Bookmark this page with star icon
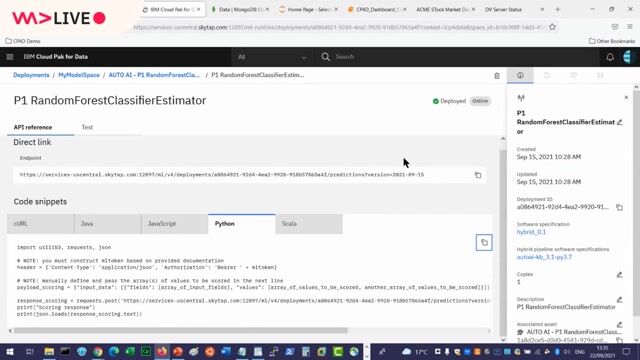This screenshot has height=360, width=640. coord(552,27)
